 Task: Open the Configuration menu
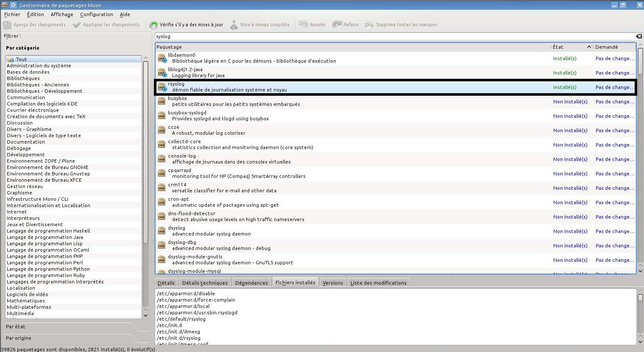(x=97, y=14)
